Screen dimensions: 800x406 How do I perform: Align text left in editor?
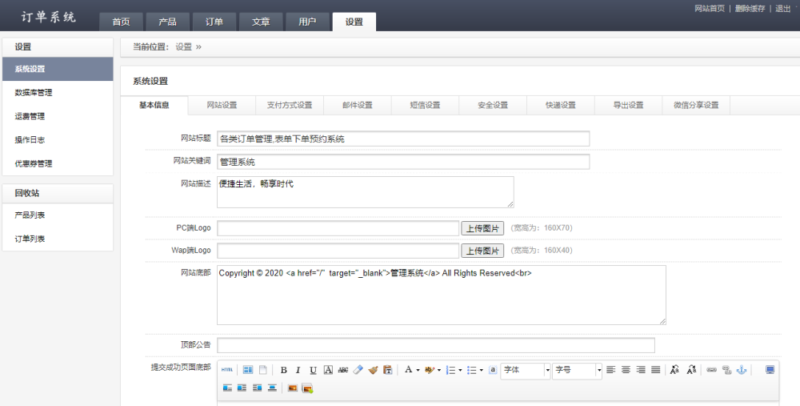click(611, 370)
